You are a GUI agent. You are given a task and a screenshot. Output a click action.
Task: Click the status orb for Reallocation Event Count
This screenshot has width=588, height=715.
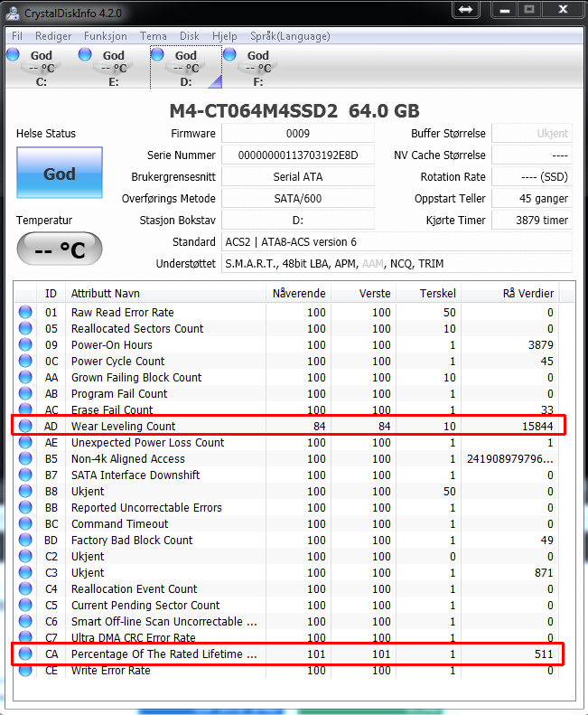[25, 588]
